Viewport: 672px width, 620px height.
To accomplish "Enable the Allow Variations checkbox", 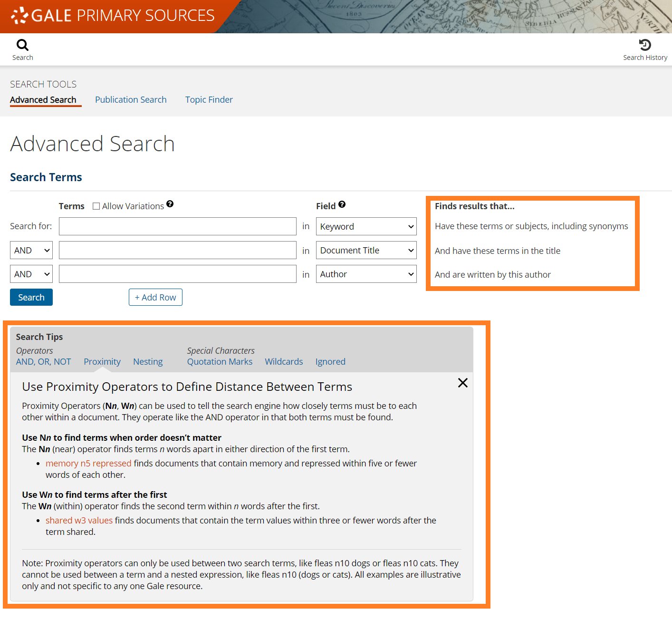I will 96,206.
